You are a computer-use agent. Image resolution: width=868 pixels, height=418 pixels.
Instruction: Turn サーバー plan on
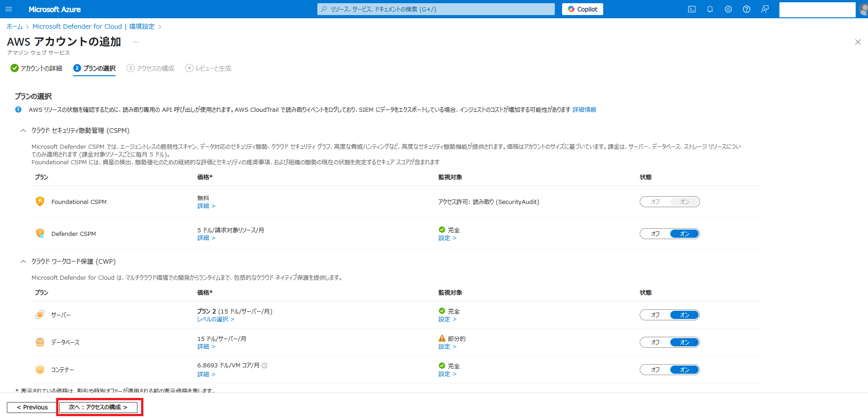(x=684, y=315)
